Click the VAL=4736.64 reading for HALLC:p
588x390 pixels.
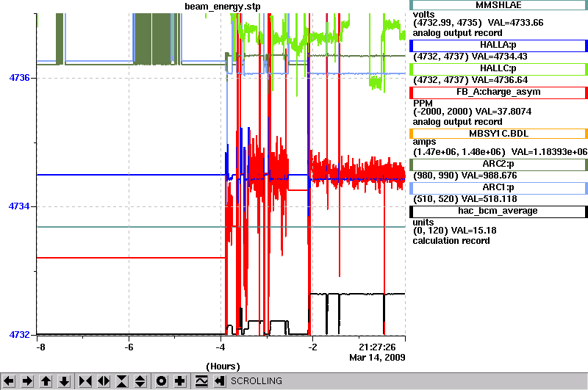tap(500, 80)
